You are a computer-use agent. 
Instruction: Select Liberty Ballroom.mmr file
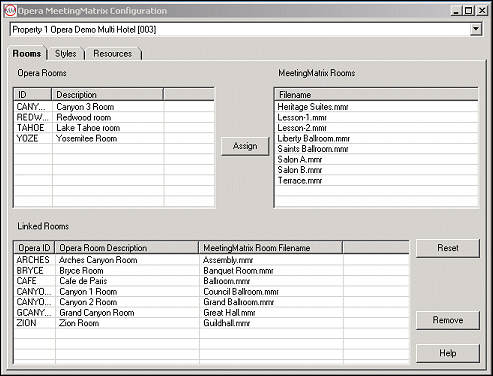(x=376, y=138)
